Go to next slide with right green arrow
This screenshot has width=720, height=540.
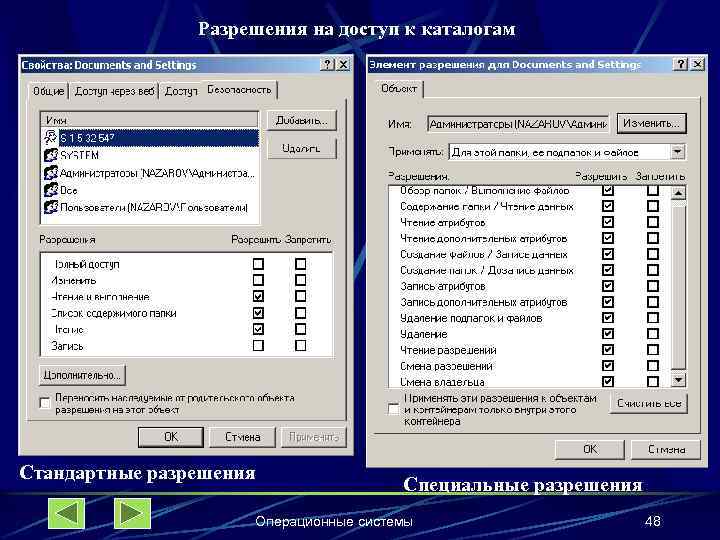(132, 513)
